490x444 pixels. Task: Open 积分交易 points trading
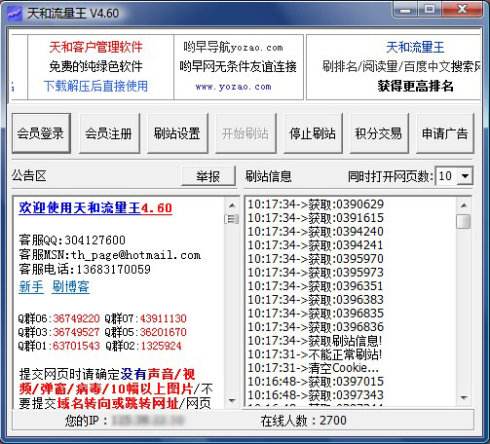click(379, 133)
